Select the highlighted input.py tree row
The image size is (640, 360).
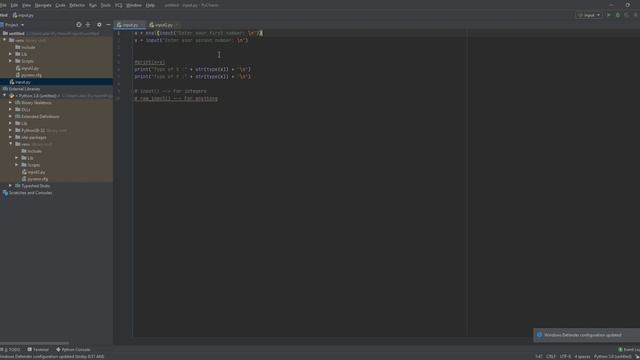click(56, 82)
